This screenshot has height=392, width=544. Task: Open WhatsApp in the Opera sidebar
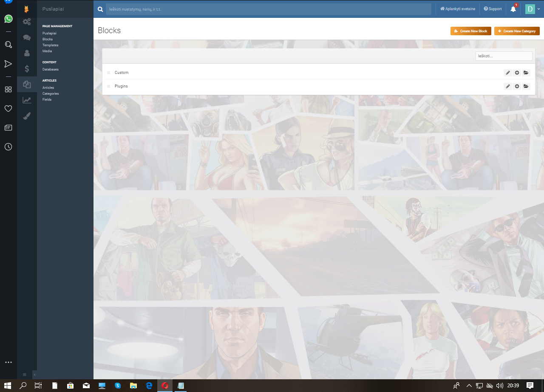[8, 19]
